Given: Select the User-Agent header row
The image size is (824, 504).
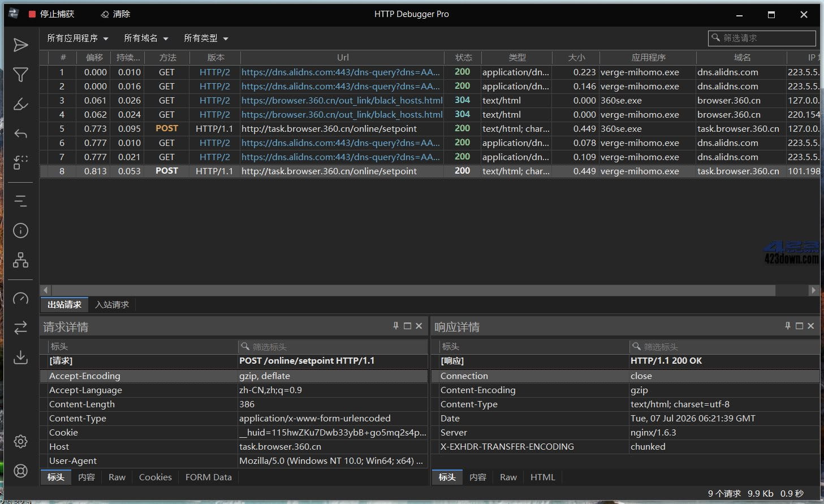Looking at the screenshot, I should point(234,461).
